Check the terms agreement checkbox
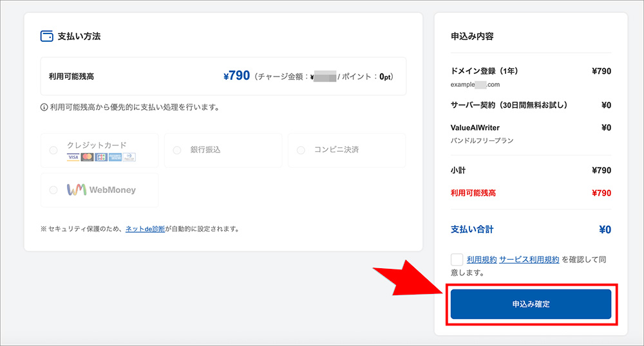The image size is (644, 346). pos(457,260)
